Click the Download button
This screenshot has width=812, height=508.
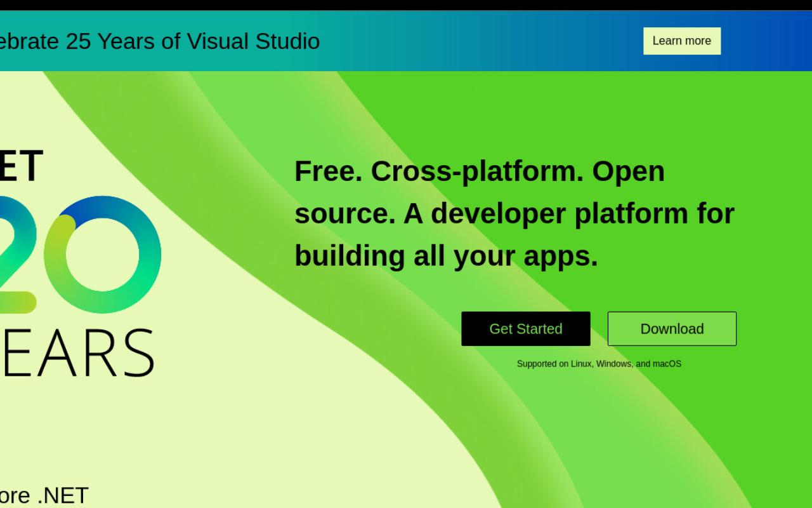(x=672, y=329)
